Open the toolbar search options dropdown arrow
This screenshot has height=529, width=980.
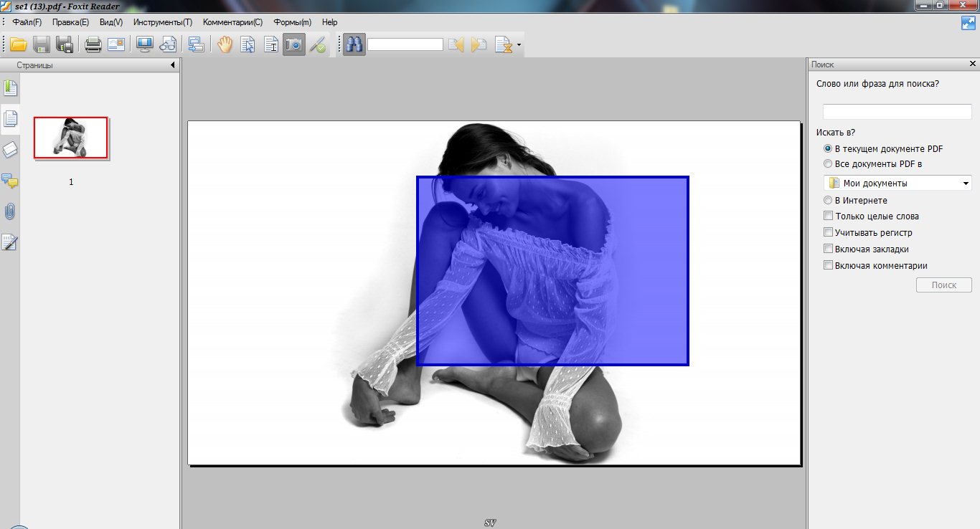pyautogui.click(x=519, y=45)
